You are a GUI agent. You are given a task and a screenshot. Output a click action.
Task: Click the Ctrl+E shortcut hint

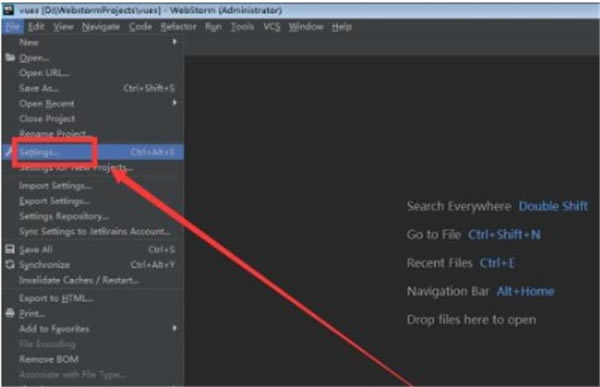pyautogui.click(x=497, y=263)
